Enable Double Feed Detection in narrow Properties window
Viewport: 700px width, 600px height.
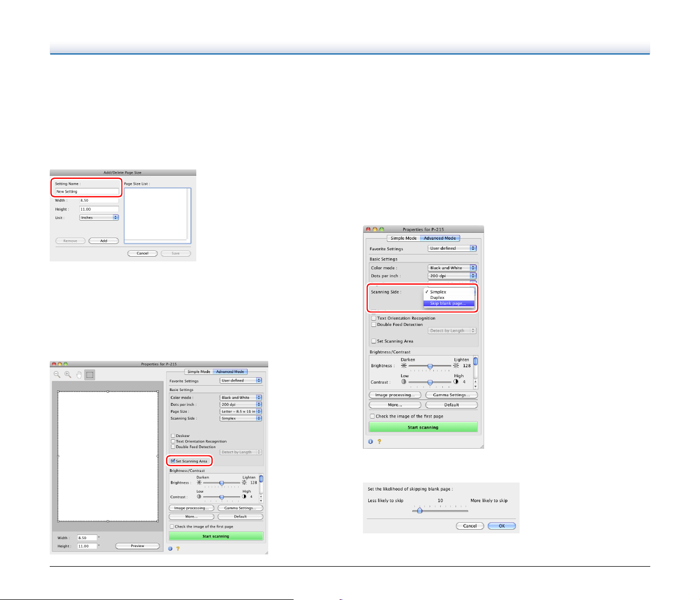[x=374, y=324]
